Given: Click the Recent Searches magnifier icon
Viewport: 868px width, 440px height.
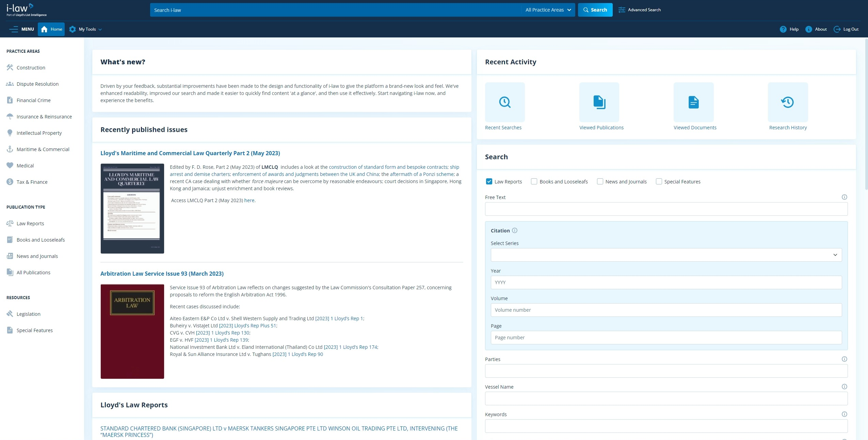Looking at the screenshot, I should tap(504, 102).
